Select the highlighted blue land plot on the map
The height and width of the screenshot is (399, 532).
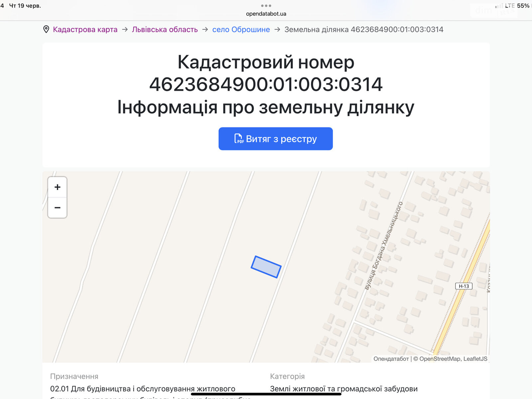point(266,267)
